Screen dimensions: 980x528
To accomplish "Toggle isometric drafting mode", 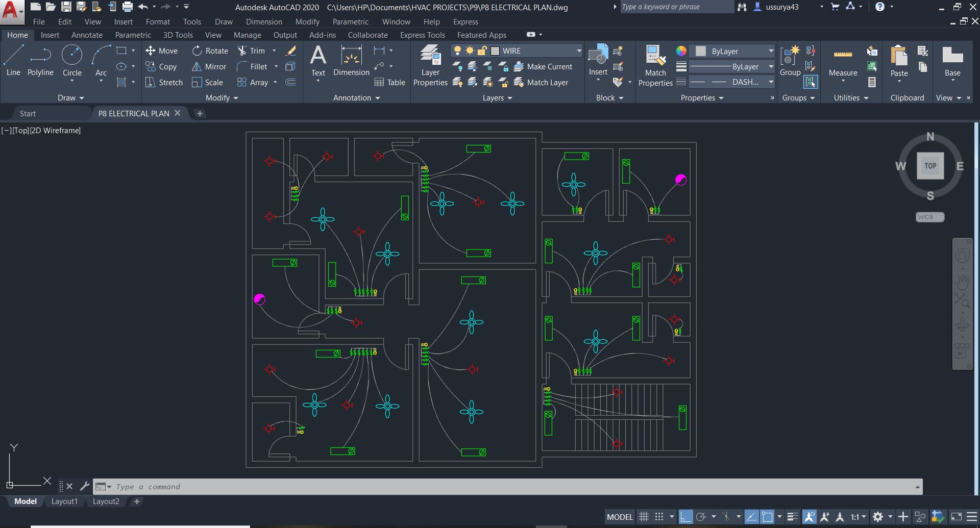I will coord(726,517).
